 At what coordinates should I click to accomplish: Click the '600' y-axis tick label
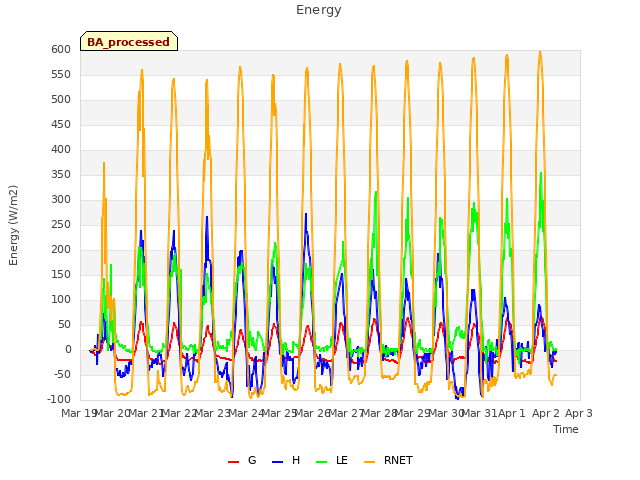pyautogui.click(x=61, y=49)
